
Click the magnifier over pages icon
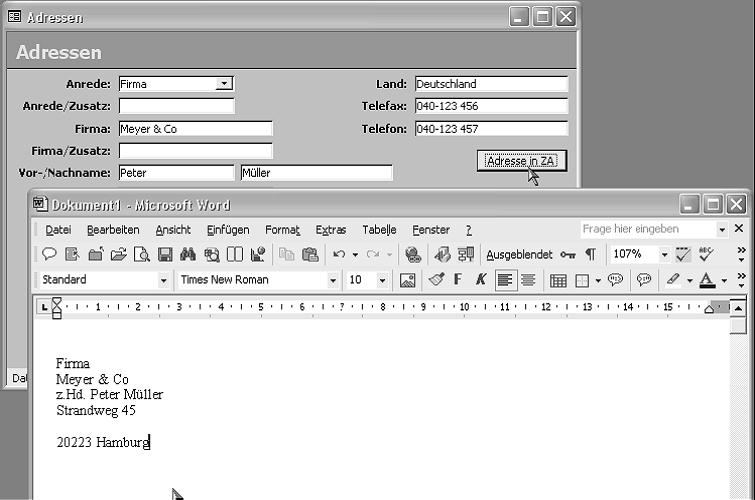211,254
